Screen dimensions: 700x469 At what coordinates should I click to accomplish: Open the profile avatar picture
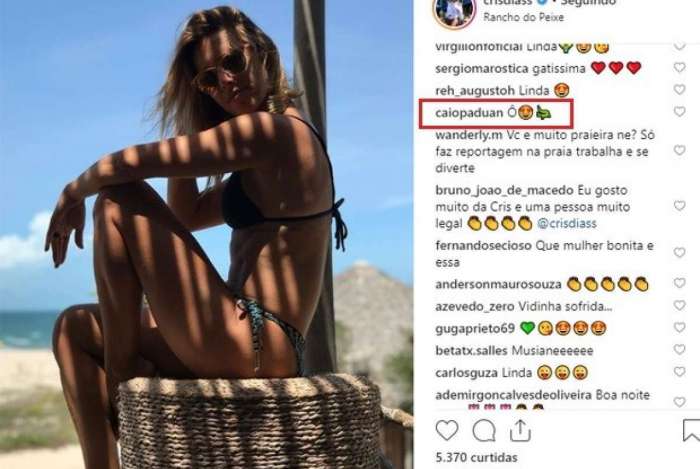pos(454,11)
